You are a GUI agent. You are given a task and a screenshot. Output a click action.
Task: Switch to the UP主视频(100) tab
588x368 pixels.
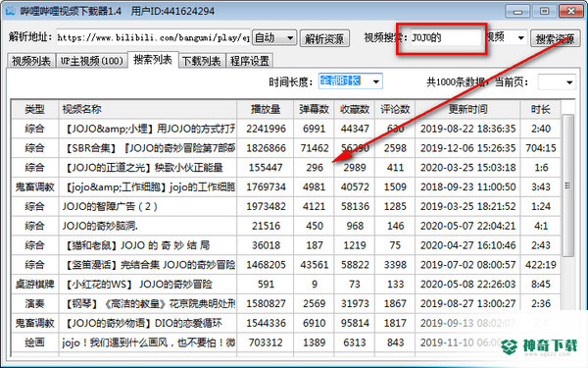point(91,61)
